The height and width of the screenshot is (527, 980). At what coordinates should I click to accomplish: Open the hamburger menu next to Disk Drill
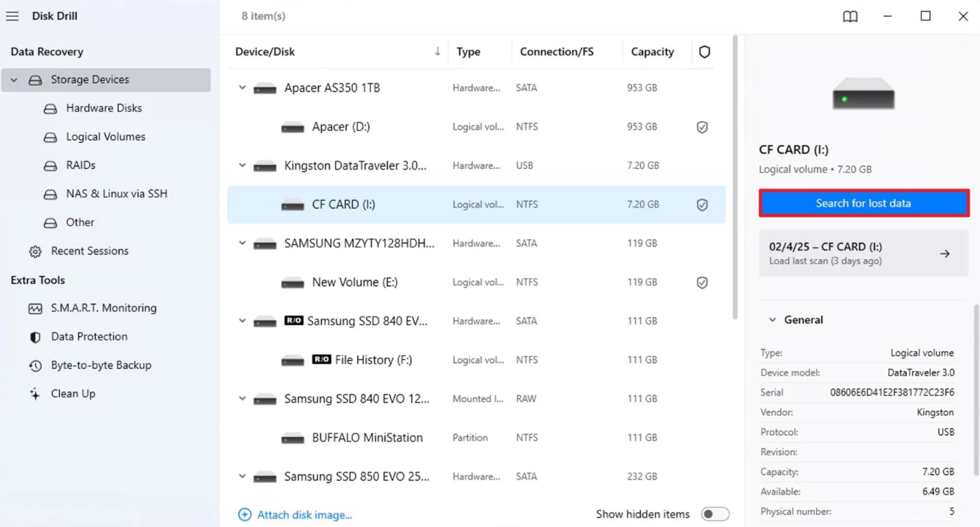[12, 16]
